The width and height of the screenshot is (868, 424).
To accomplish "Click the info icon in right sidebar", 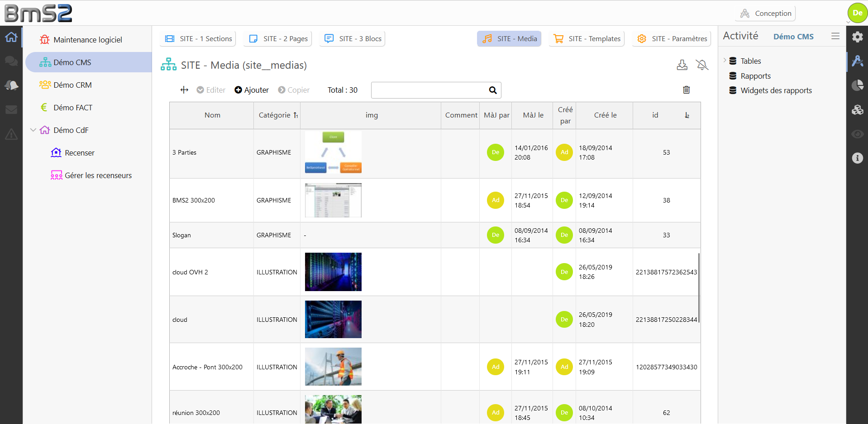I will (x=857, y=158).
